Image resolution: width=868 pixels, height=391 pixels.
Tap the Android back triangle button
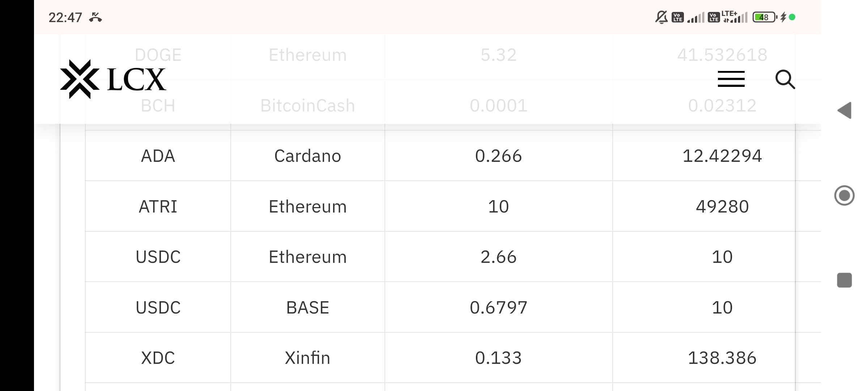point(844,110)
